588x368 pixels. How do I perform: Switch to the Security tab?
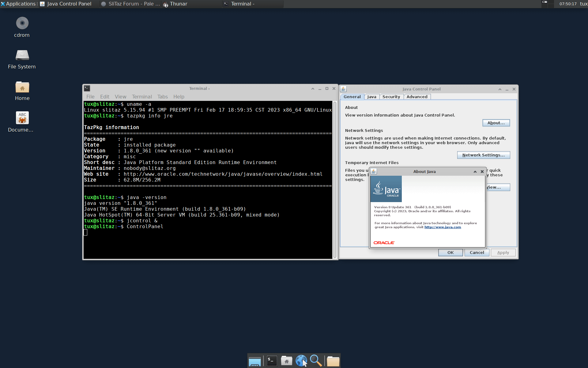[x=391, y=97]
